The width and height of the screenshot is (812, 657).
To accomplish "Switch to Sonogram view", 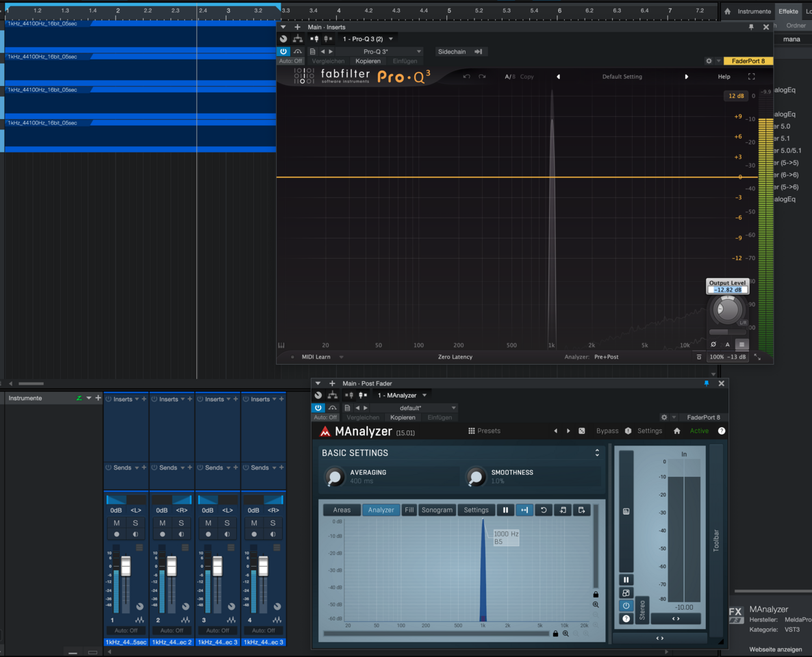I will (x=437, y=510).
